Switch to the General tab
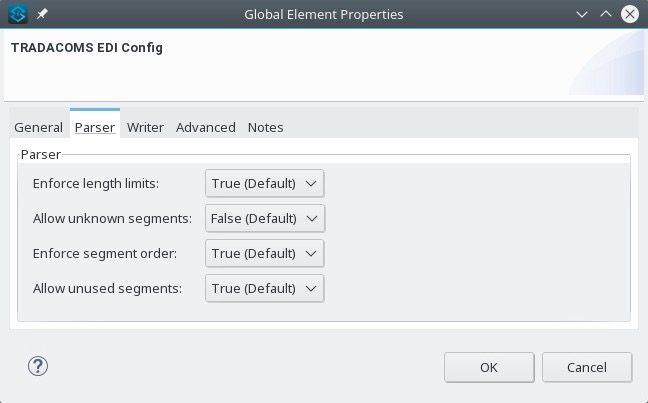648x403 pixels. coord(38,127)
